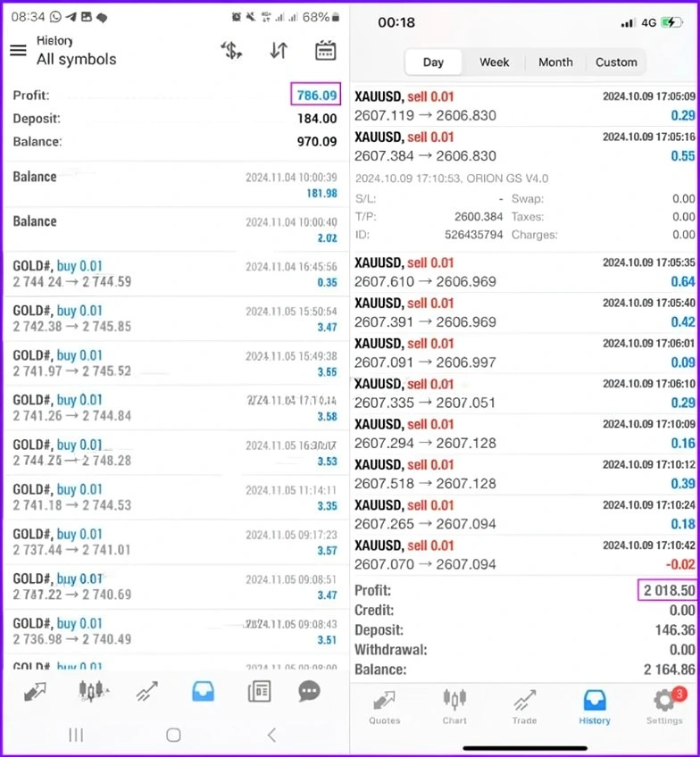Tap the Android back navigation button
This screenshot has width=700, height=757.
click(x=271, y=735)
